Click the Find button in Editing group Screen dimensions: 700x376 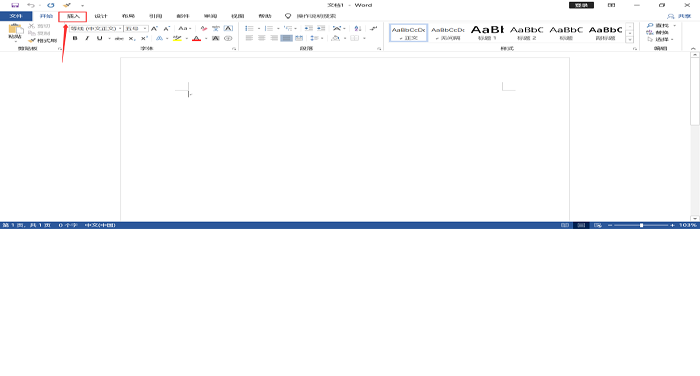[658, 26]
